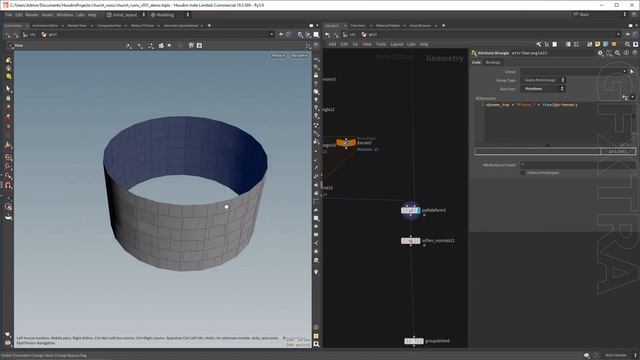The image size is (640, 360).
Task: Click the node info icon in parameter header
Action: 626,53
